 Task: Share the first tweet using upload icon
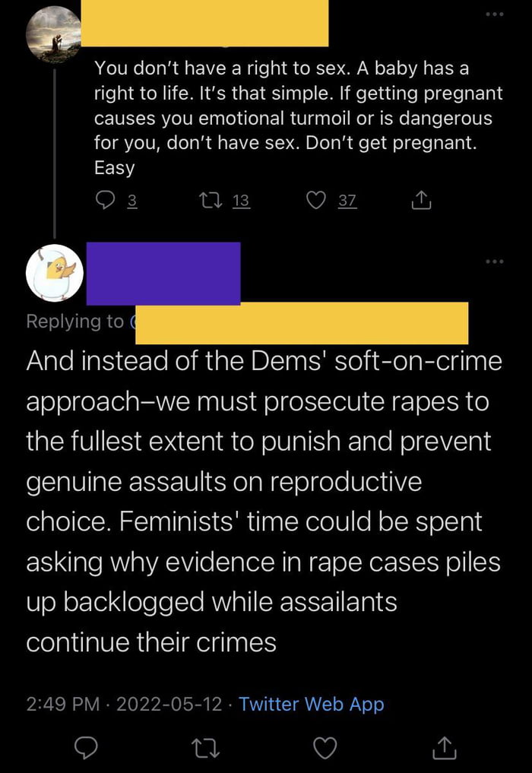click(420, 201)
